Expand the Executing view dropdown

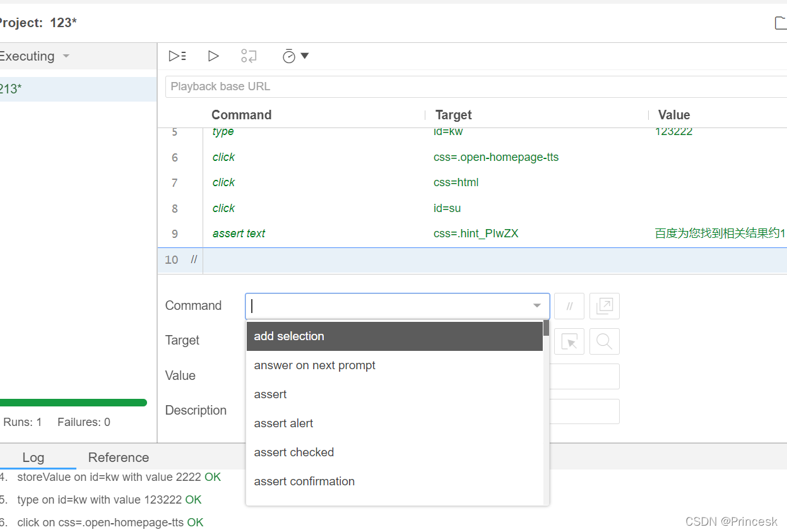pyautogui.click(x=66, y=56)
